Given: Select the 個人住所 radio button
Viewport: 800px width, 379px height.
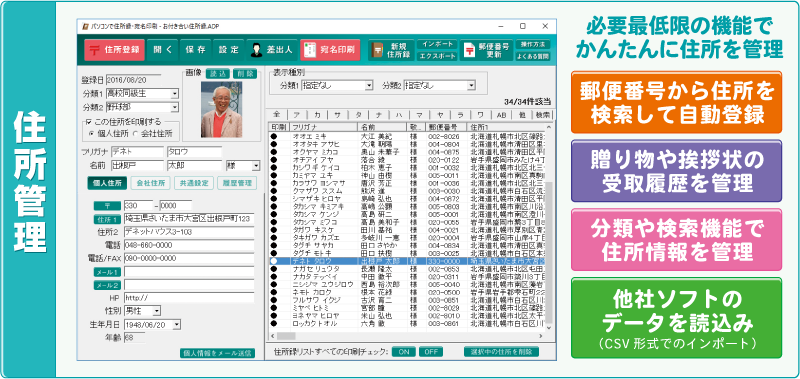Looking at the screenshot, I should click(91, 134).
